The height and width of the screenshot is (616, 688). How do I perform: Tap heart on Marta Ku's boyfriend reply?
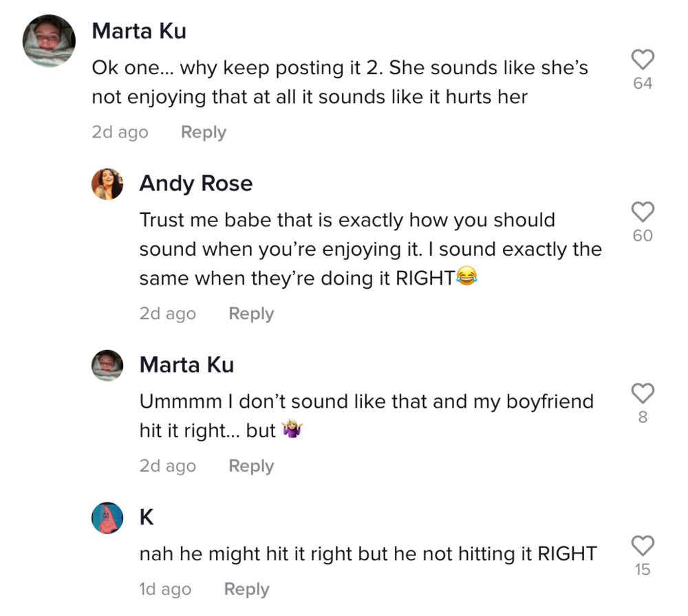[643, 393]
